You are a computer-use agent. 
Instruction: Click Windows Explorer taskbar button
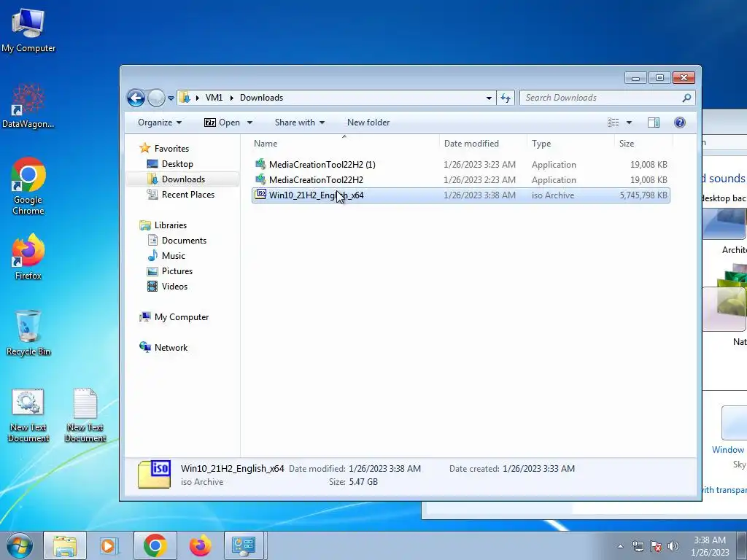click(x=65, y=545)
